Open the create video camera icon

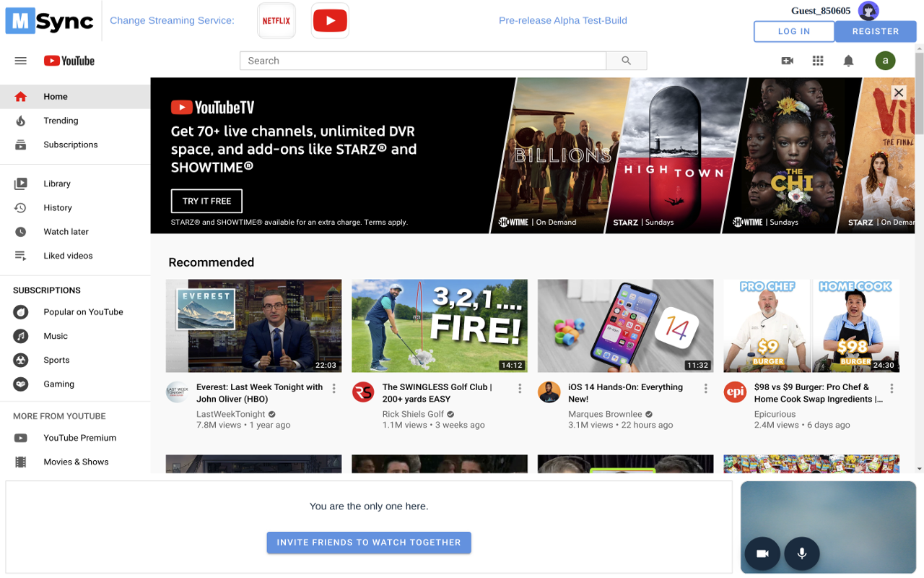788,61
